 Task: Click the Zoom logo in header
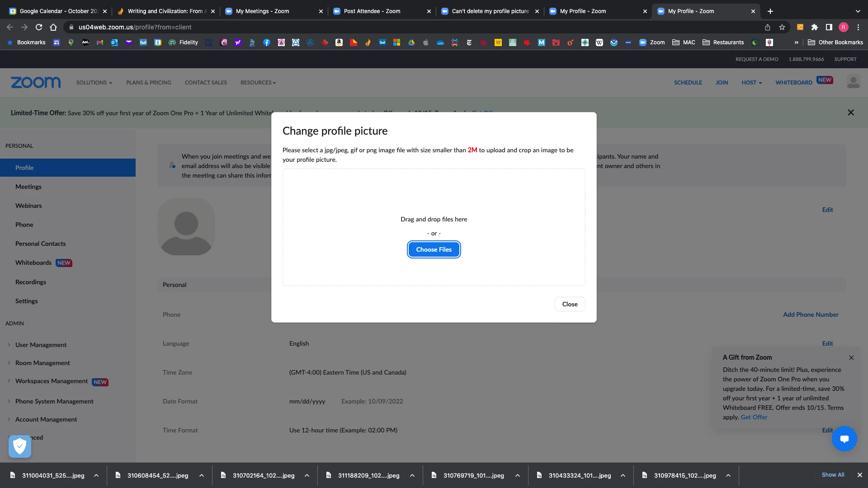tap(36, 82)
